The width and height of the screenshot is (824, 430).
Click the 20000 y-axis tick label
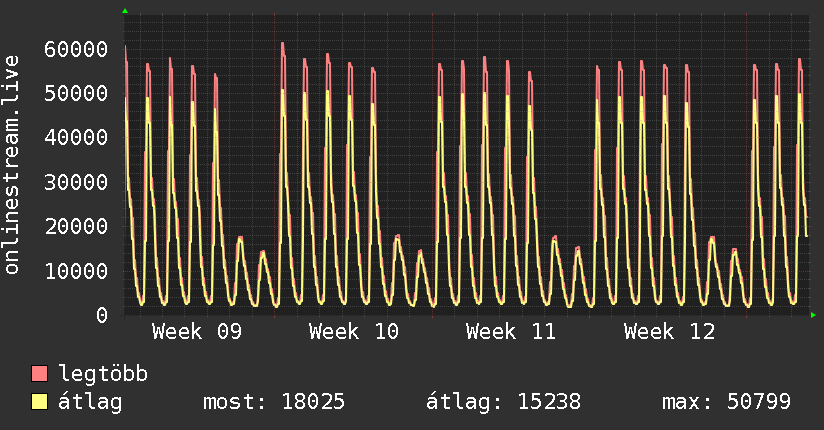click(x=76, y=227)
